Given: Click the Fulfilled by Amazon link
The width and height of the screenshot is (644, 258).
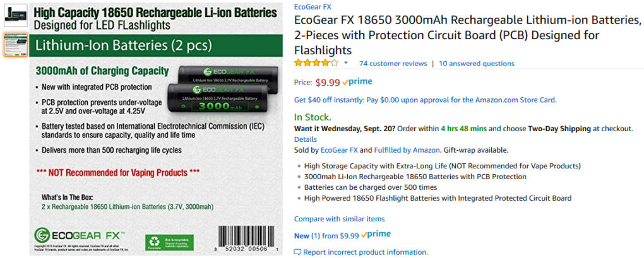Looking at the screenshot, I should [407, 150].
